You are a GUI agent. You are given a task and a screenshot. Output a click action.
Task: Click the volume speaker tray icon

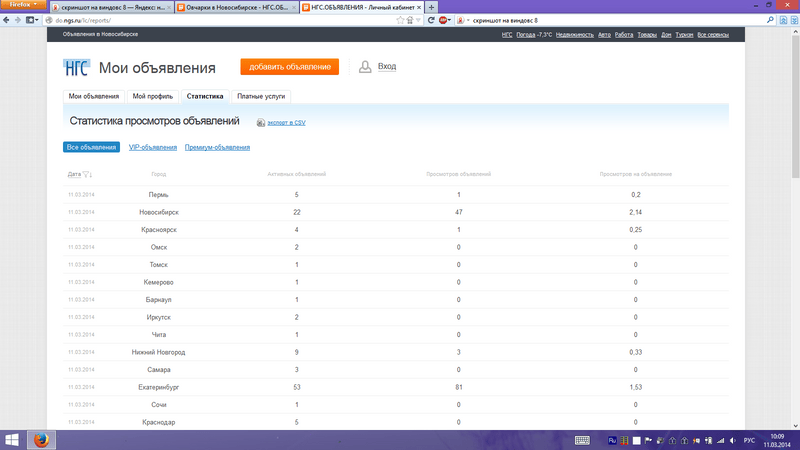click(x=733, y=440)
